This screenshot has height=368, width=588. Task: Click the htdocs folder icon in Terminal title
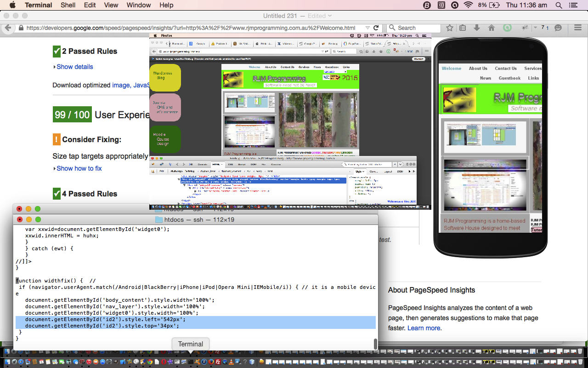[159, 219]
